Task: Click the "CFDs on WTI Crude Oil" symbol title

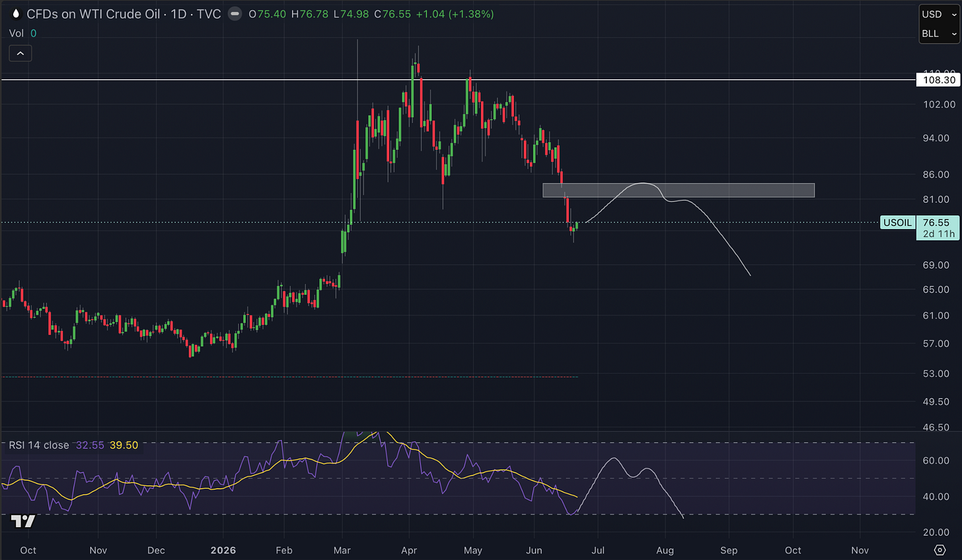Action: click(x=93, y=14)
